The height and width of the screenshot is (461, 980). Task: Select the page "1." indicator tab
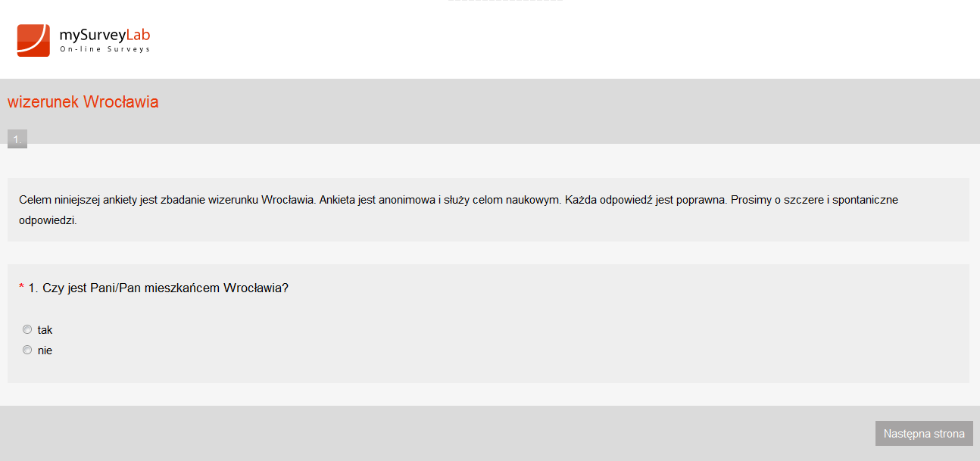pos(17,139)
